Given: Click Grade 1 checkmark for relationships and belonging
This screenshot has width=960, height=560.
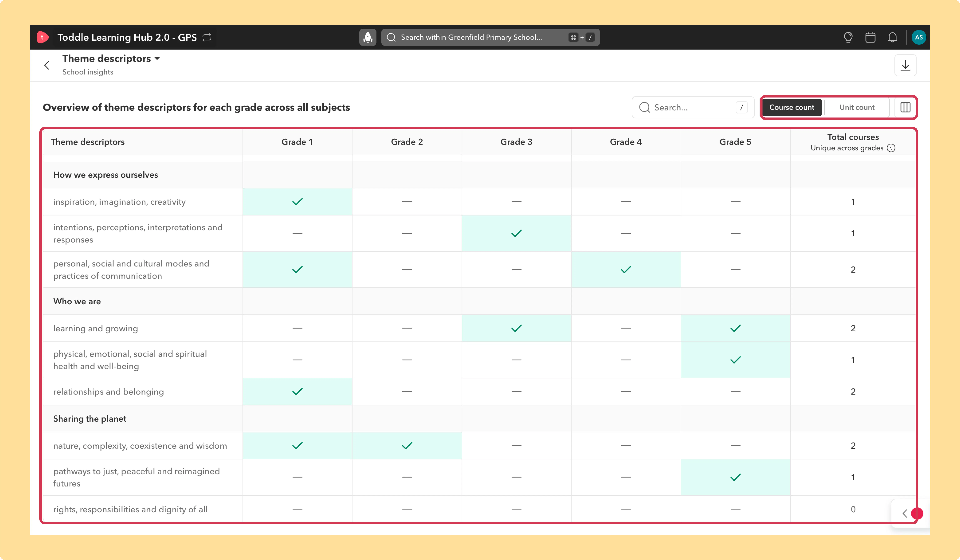Looking at the screenshot, I should point(297,391).
